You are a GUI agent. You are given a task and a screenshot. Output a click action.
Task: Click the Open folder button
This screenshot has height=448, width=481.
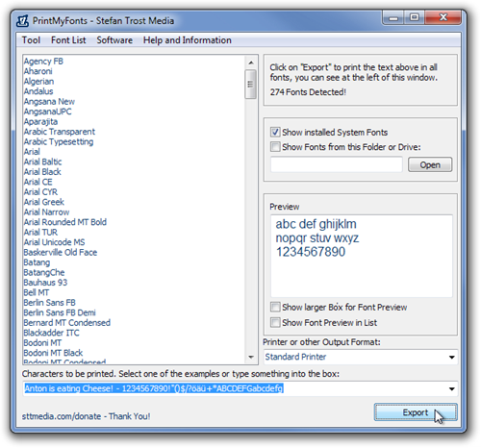tap(430, 164)
